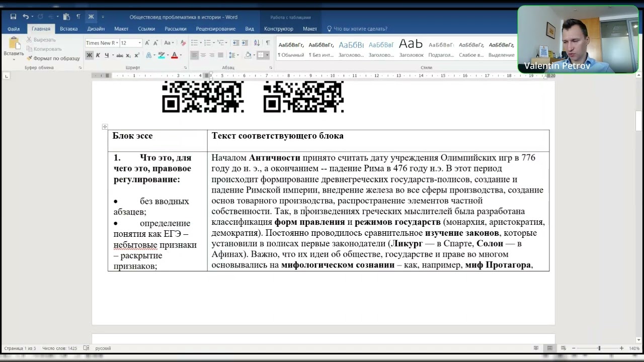
Task: Open the font color dropdown arrow
Action: point(181,55)
